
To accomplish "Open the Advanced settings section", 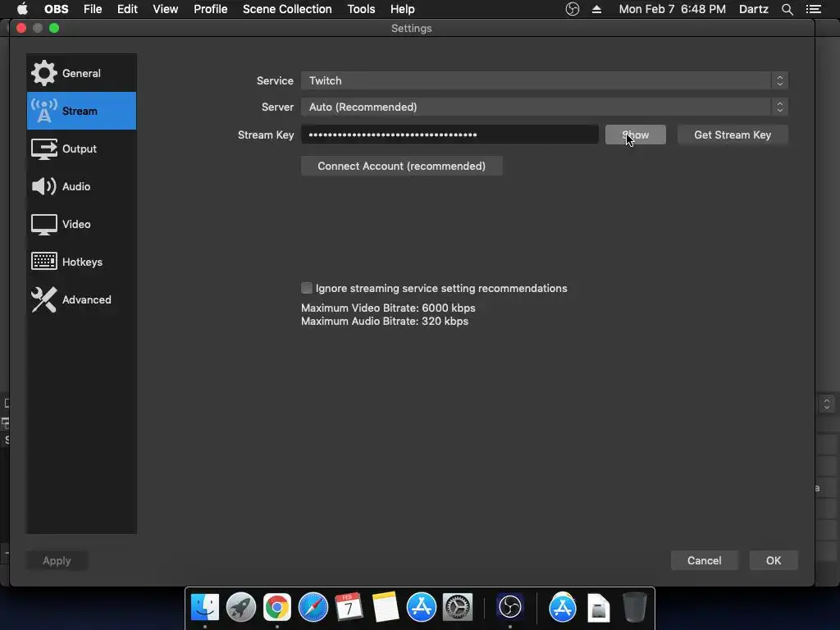I will point(81,299).
